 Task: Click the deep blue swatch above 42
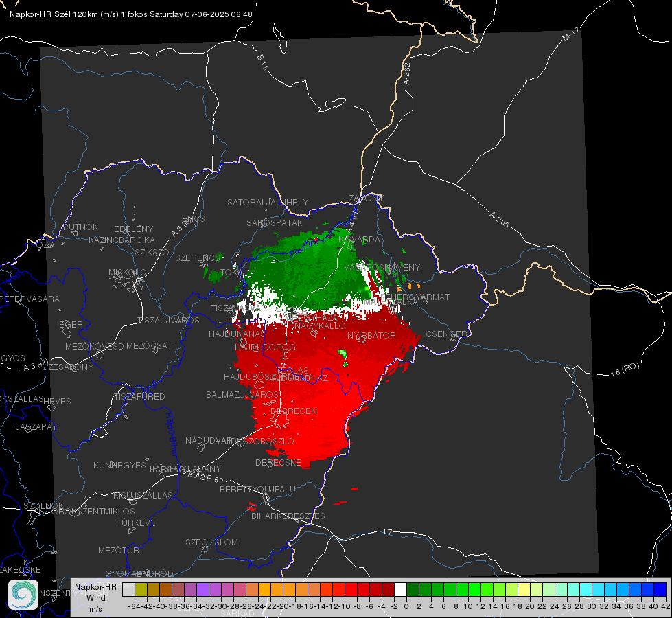(x=660, y=590)
